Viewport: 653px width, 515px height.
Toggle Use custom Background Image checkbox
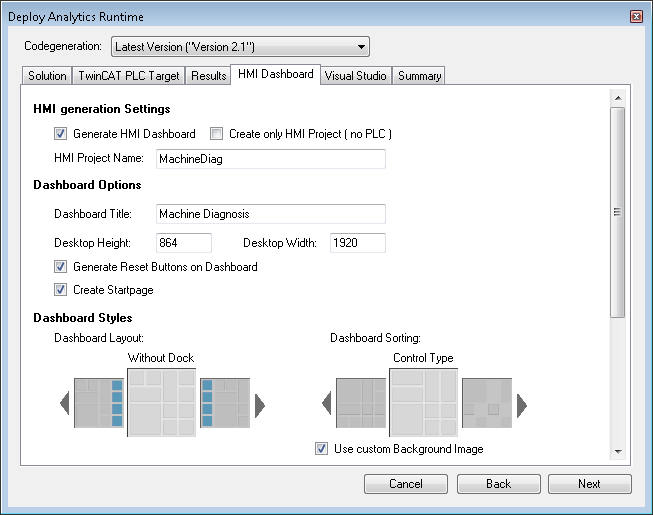pos(321,449)
